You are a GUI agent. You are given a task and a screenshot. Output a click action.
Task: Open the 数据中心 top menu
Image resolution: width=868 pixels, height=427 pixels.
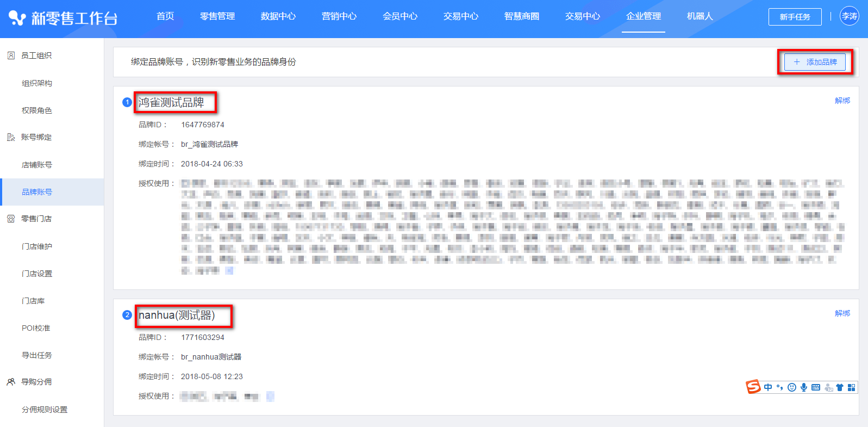pyautogui.click(x=278, y=16)
